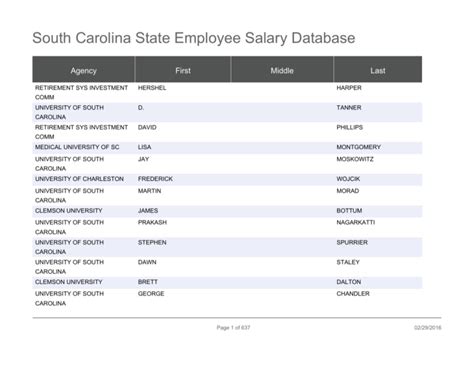Select last name MOSKOWITZ
This screenshot has height=365, width=474.
click(355, 159)
